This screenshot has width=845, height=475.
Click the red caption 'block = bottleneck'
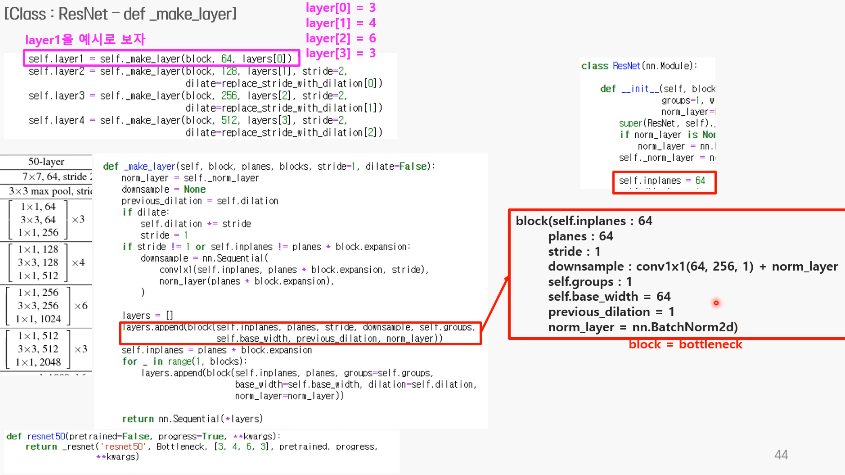click(685, 344)
